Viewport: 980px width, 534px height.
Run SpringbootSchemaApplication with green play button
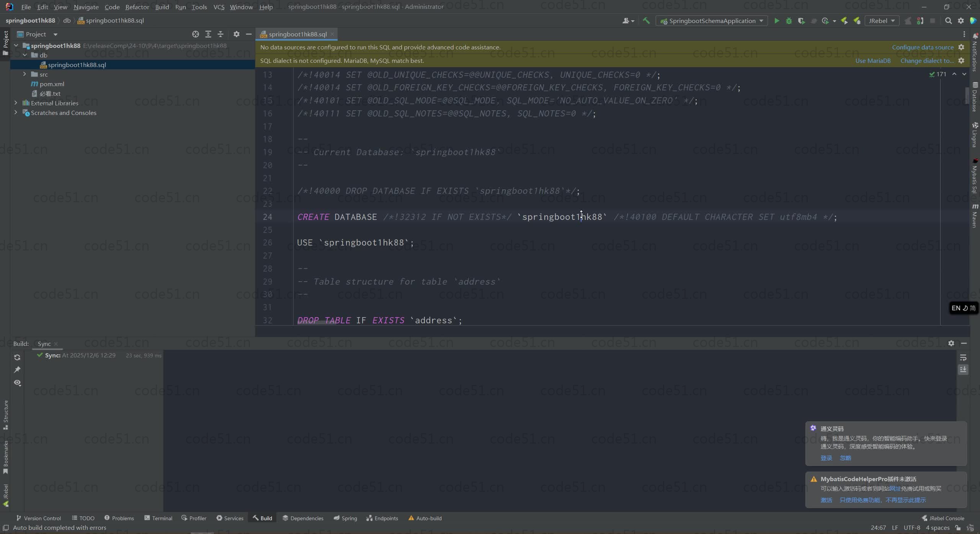pos(777,21)
